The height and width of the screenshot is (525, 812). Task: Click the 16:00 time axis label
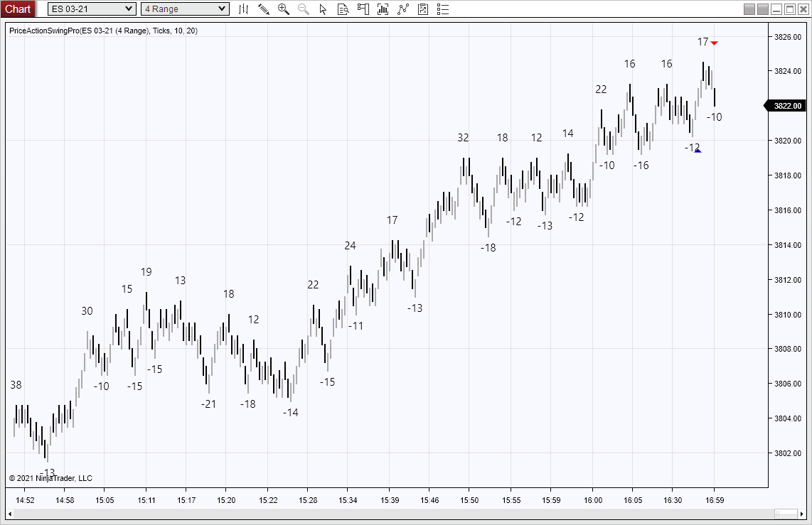592,500
